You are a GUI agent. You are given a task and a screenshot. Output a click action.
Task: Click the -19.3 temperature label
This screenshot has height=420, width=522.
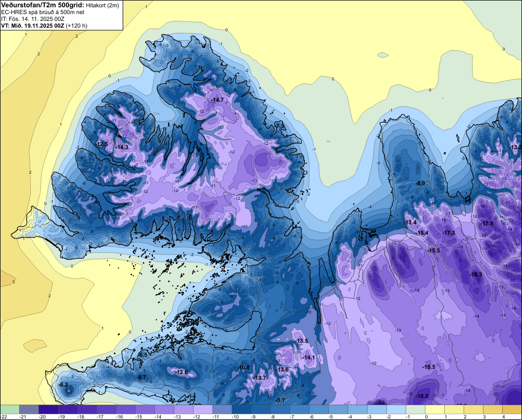click(x=476, y=274)
